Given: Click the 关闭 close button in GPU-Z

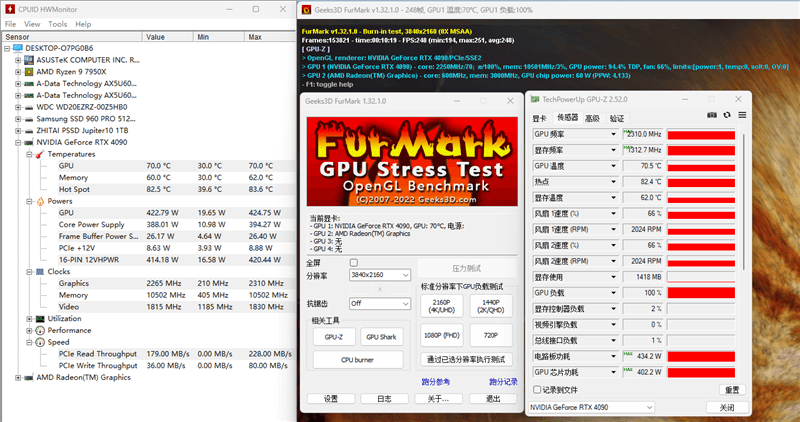Looking at the screenshot, I should click(x=728, y=407).
